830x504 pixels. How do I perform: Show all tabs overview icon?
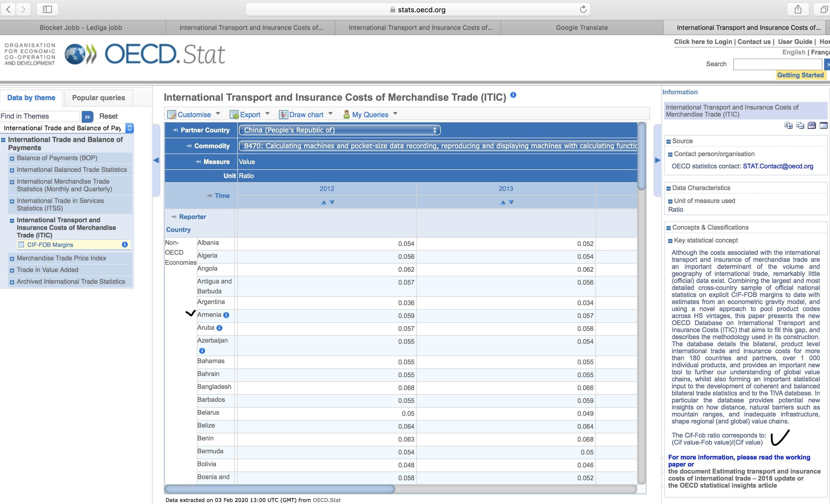coord(824,9)
